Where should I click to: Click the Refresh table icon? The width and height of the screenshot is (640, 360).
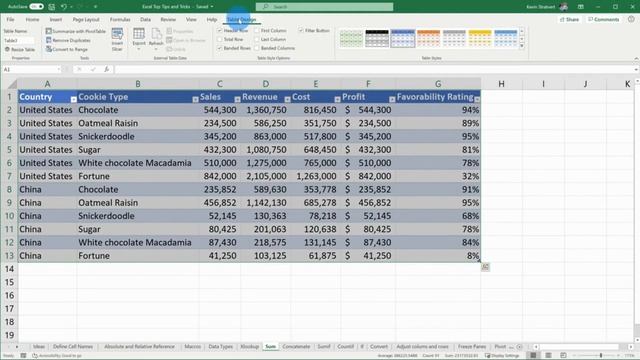(x=156, y=38)
